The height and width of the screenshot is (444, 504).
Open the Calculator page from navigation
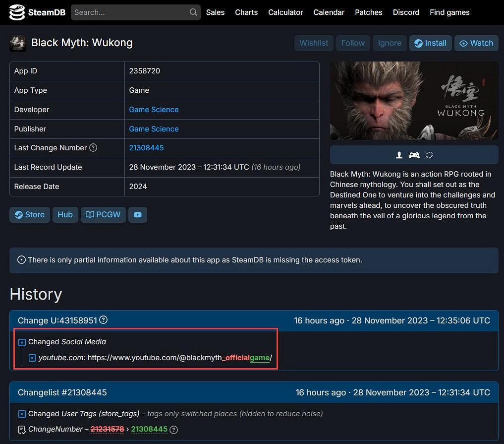coord(285,12)
